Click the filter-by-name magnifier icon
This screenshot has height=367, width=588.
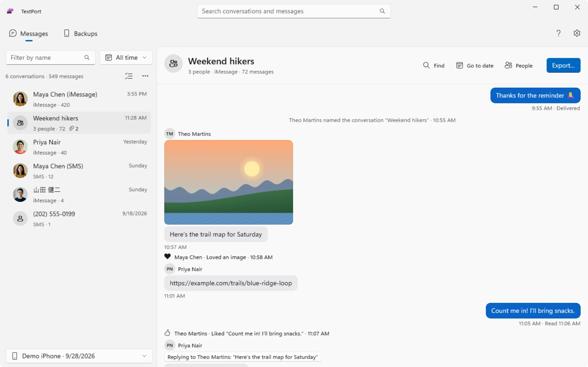(x=87, y=57)
